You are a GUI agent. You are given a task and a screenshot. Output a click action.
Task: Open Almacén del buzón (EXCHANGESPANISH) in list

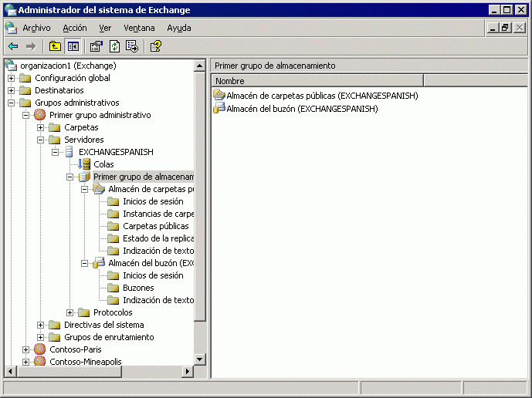pos(301,109)
